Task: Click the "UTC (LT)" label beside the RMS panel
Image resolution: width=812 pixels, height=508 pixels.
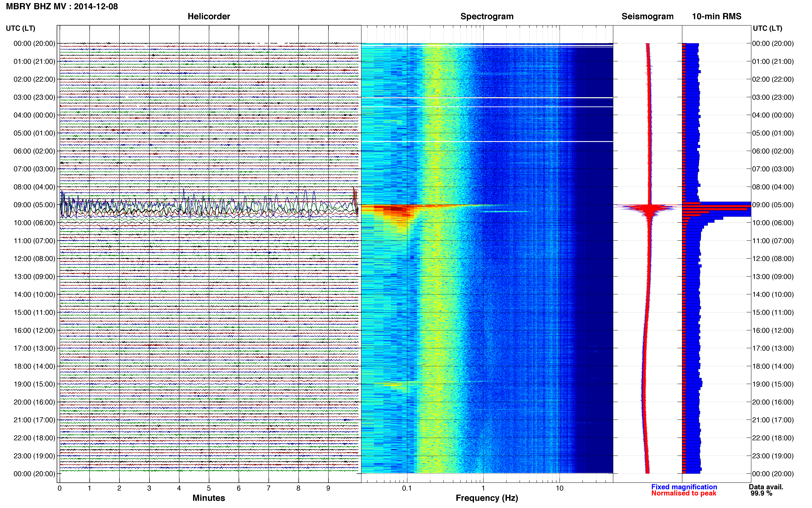Action: pos(767,28)
